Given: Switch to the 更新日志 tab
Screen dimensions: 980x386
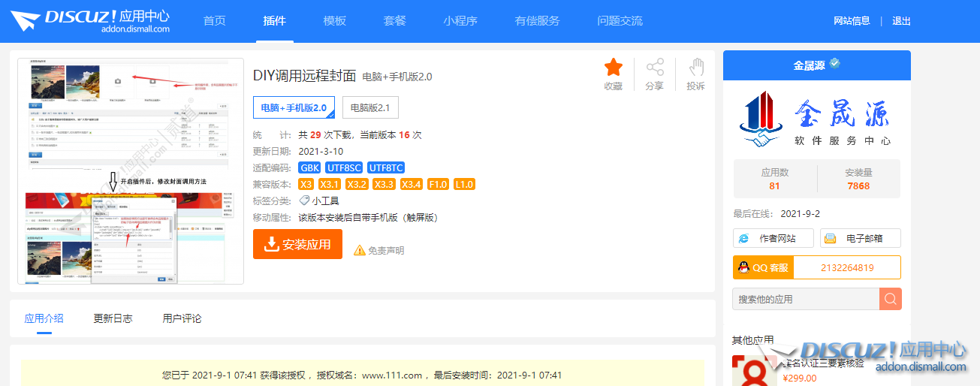Looking at the screenshot, I should pyautogui.click(x=113, y=318).
